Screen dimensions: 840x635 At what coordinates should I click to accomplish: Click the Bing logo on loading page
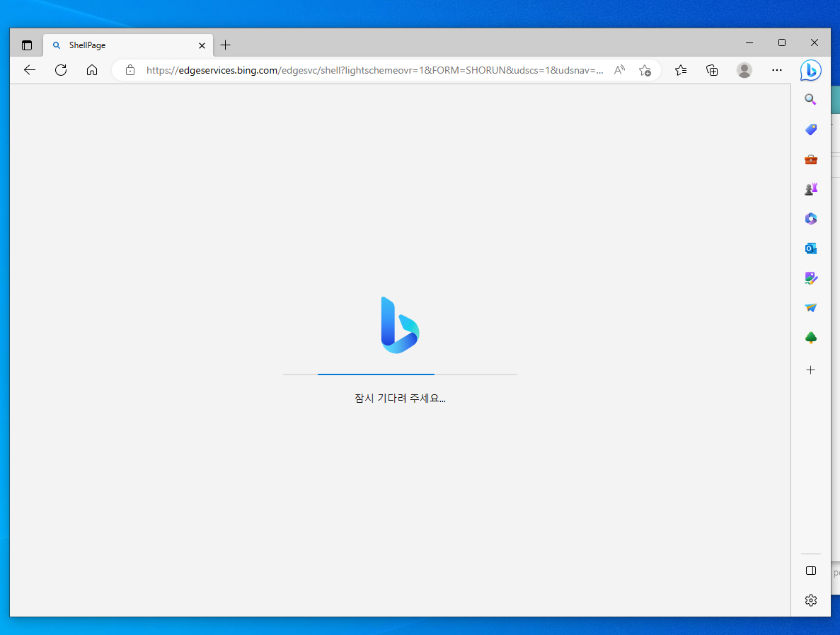click(400, 325)
